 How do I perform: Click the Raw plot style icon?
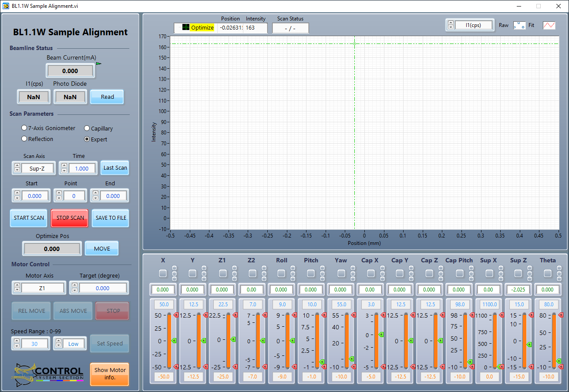point(519,25)
